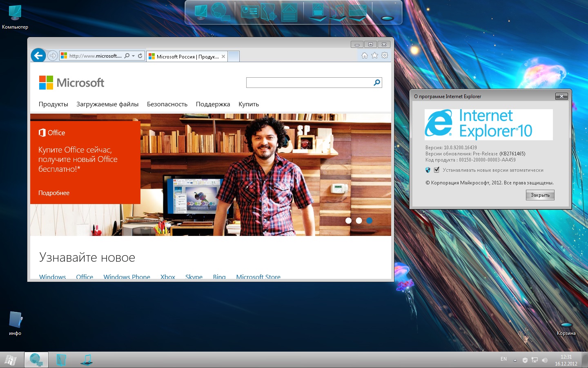
Task: Open the folder explorer taskbar icon
Action: click(x=61, y=360)
